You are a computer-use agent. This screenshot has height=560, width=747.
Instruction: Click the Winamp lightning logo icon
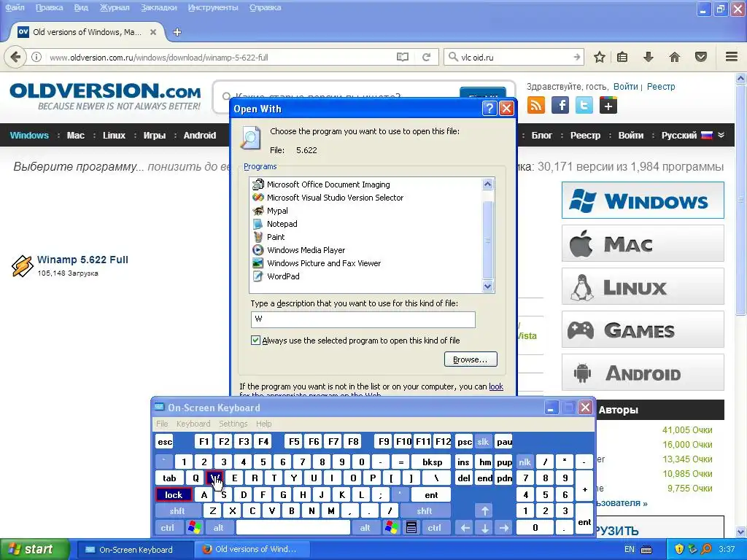(x=22, y=265)
